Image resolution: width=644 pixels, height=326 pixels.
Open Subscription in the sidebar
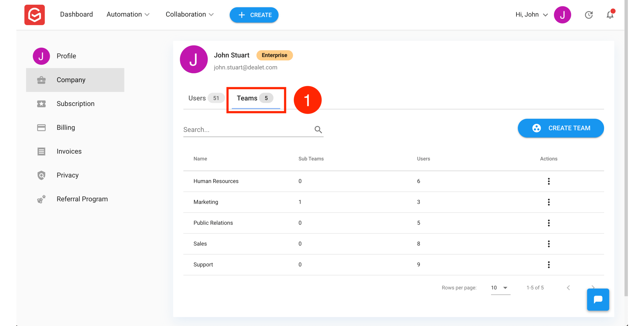[x=75, y=104]
